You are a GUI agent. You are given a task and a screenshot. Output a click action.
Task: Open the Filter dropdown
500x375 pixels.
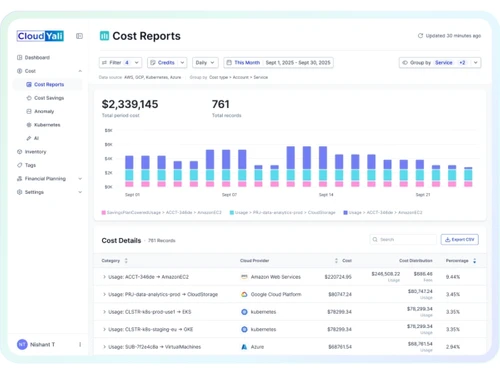[120, 63]
